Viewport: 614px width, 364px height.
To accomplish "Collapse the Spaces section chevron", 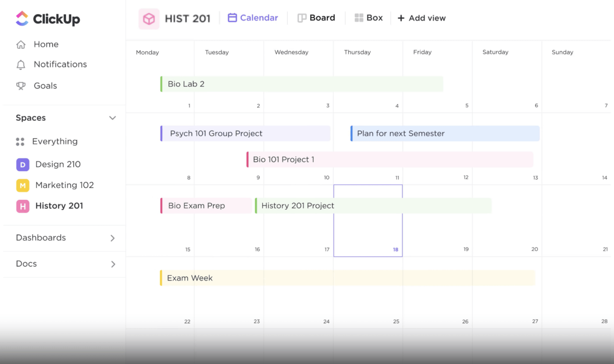I will click(113, 118).
